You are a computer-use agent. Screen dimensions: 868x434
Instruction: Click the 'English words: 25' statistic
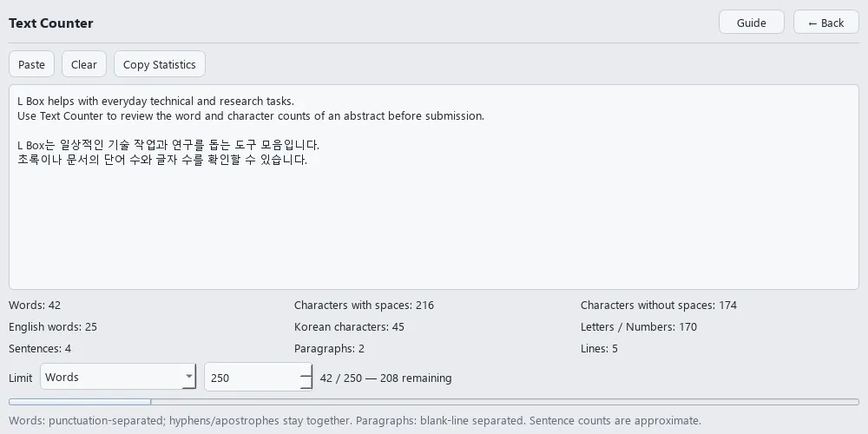[53, 326]
